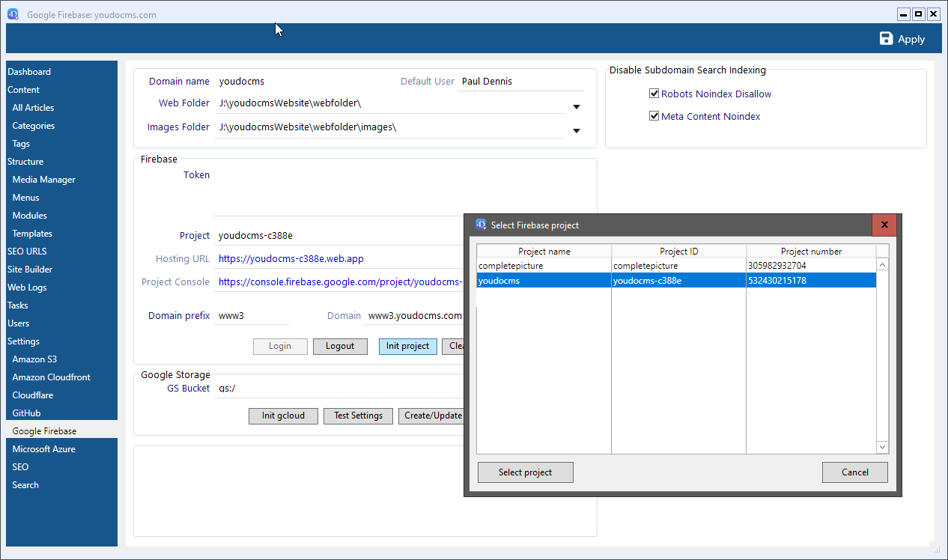Viewport: 948px width, 560px height.
Task: Open the Web Folder dropdown arrow
Action: point(577,107)
